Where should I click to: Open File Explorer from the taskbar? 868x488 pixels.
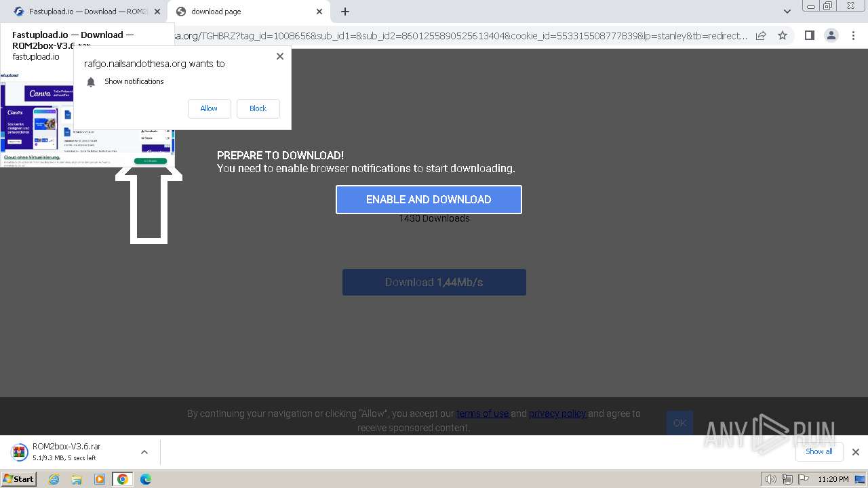[77, 479]
